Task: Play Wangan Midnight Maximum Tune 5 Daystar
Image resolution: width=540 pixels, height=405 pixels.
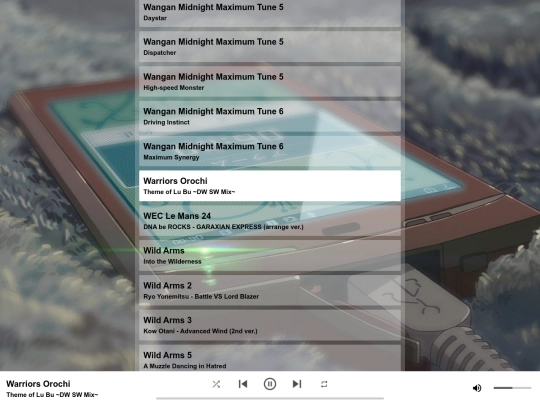Action: point(270,13)
